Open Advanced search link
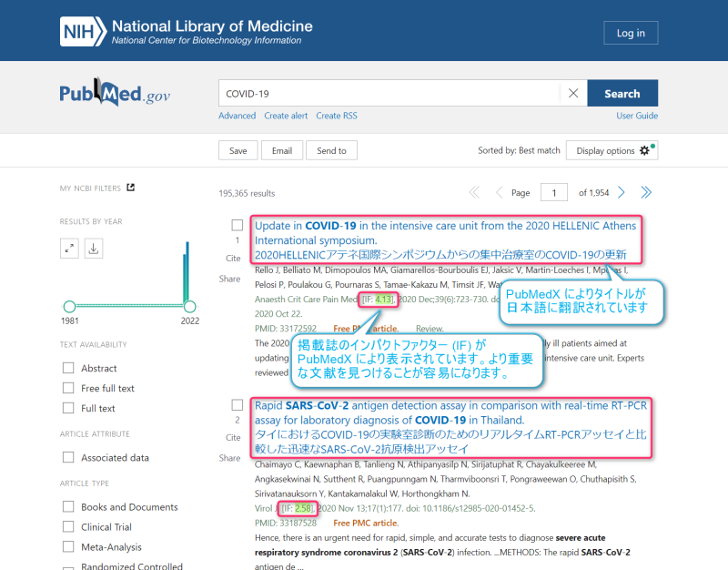 (238, 116)
